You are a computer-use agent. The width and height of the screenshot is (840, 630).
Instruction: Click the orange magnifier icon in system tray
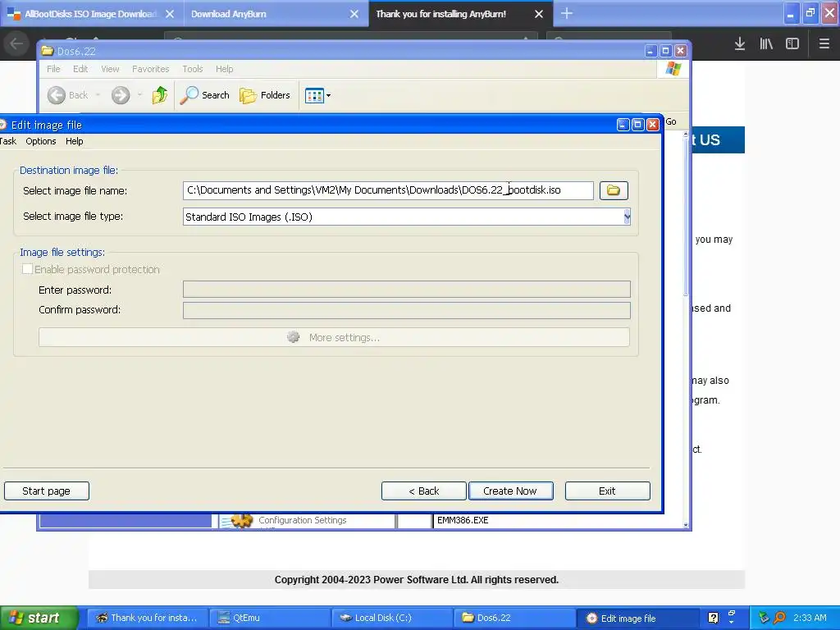point(779,618)
